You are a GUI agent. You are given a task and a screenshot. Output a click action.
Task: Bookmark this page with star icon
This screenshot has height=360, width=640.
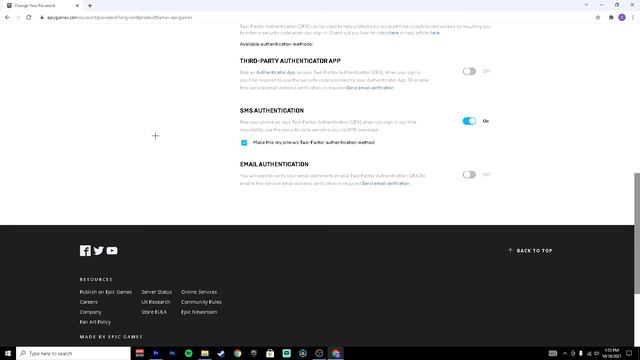click(598, 18)
